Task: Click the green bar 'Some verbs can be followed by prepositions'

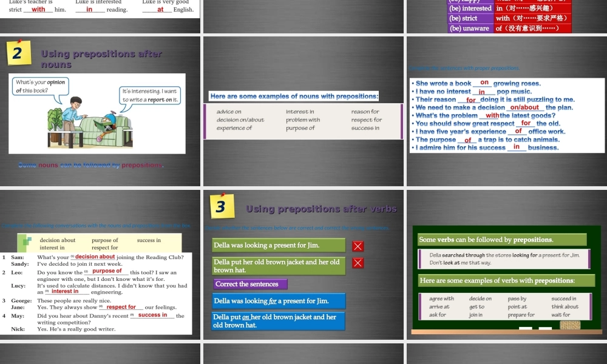Action: tap(501, 240)
